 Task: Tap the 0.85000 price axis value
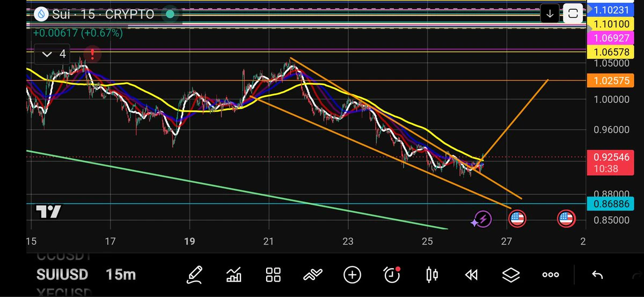point(611,220)
